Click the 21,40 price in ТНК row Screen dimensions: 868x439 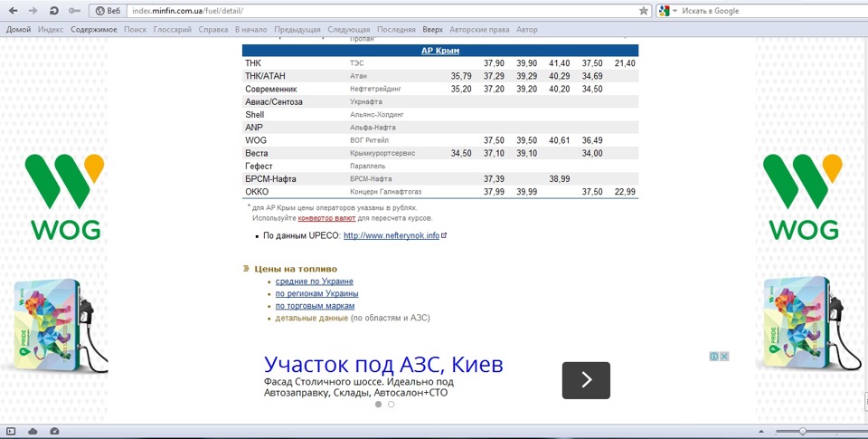coord(625,63)
